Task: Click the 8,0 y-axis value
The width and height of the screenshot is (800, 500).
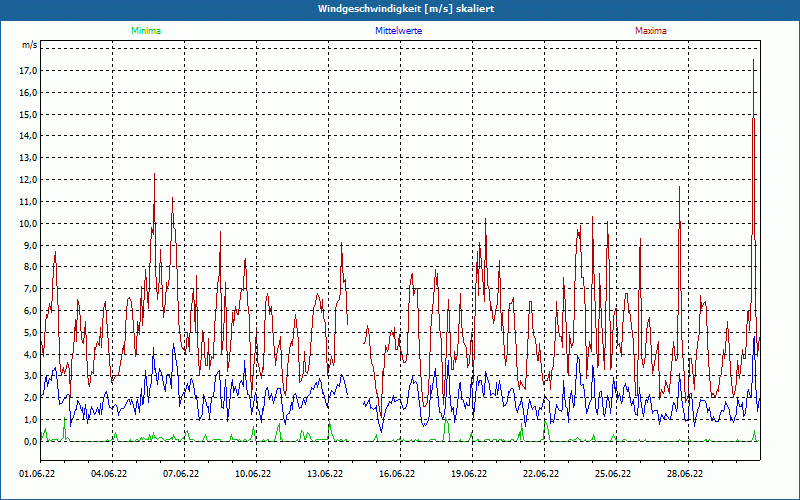Action: tap(31, 267)
